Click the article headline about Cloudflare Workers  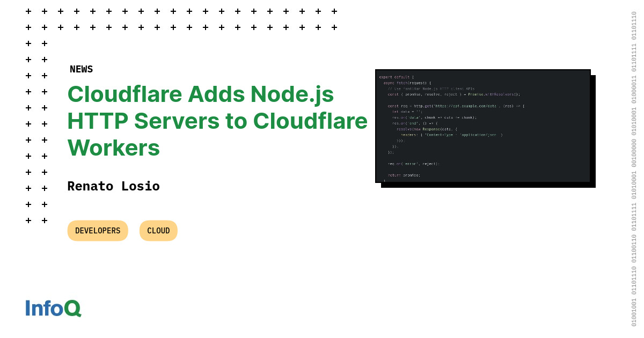click(217, 121)
